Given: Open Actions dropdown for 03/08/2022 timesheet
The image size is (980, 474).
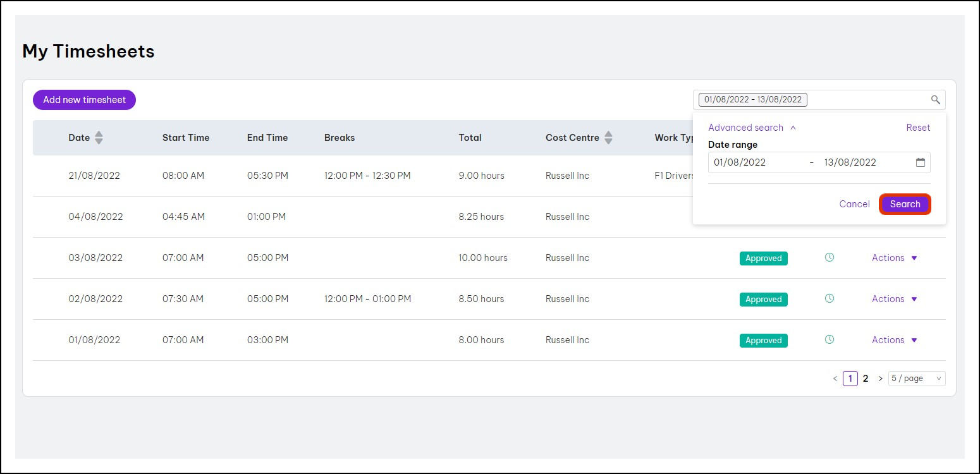Looking at the screenshot, I should (894, 258).
